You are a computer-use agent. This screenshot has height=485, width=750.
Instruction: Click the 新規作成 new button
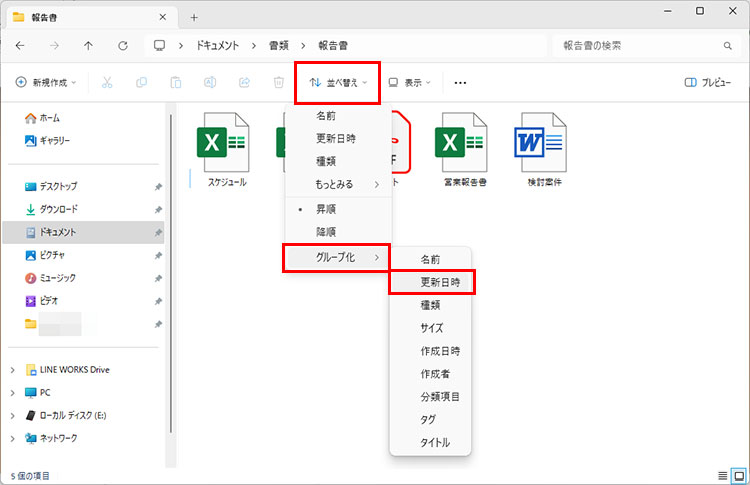[x=46, y=83]
